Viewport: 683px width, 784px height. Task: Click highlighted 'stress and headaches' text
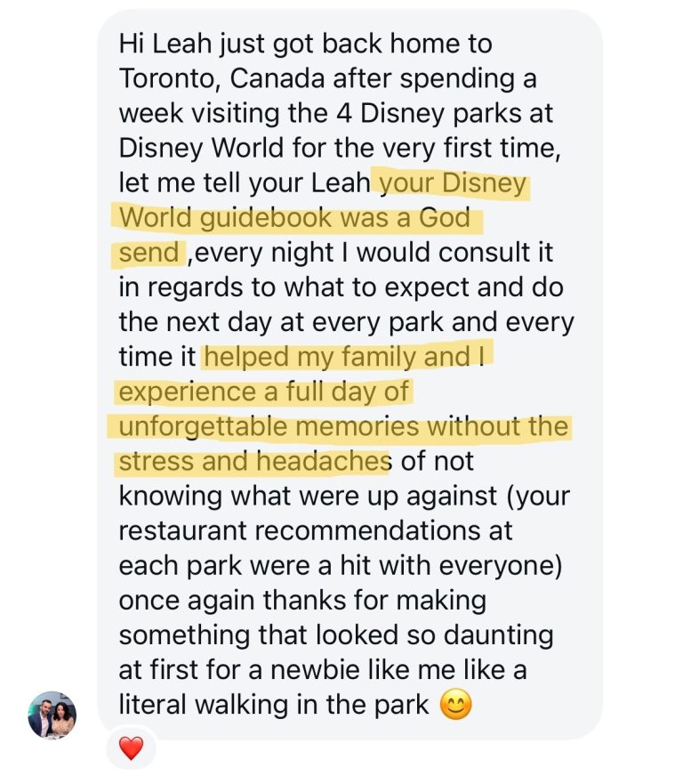pos(253,461)
